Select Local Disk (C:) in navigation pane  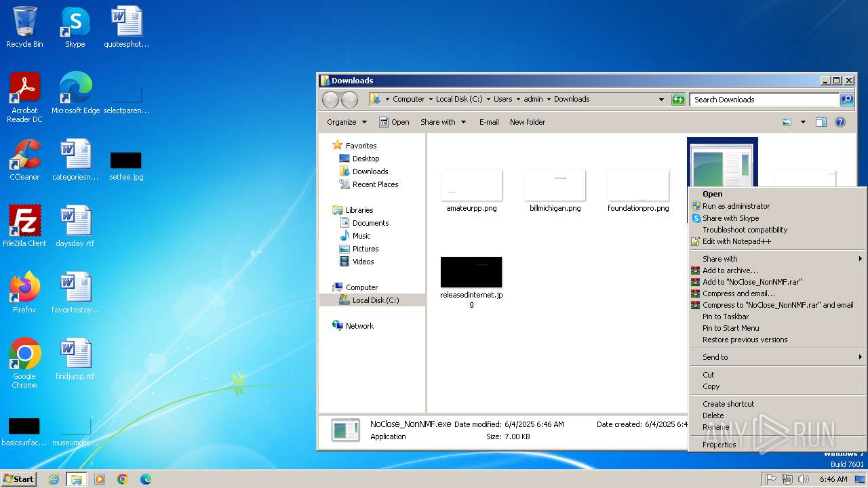click(376, 300)
